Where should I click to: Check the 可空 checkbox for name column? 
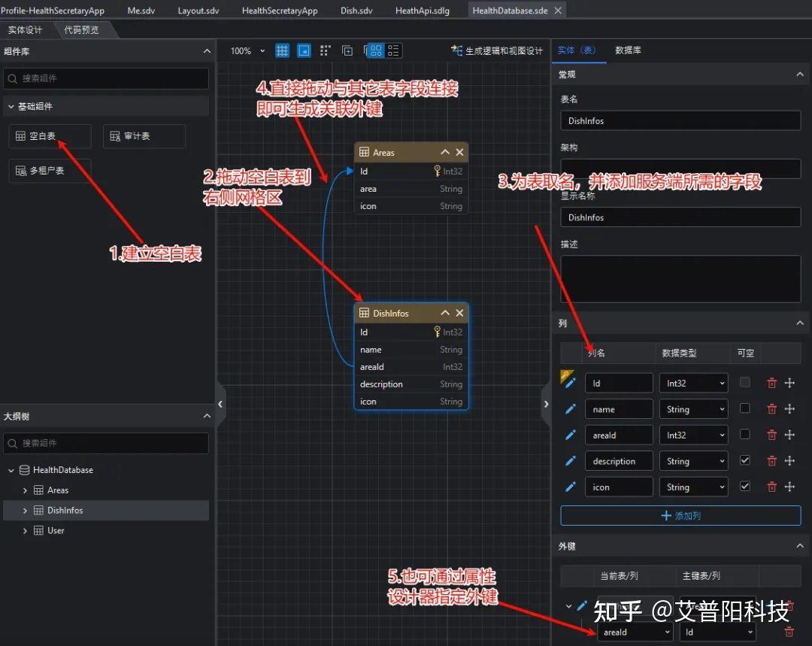745,408
